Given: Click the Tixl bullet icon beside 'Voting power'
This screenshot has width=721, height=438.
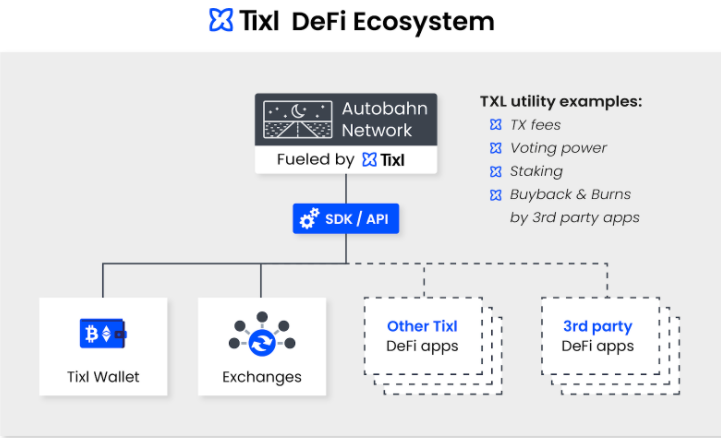Looking at the screenshot, I should (496, 148).
